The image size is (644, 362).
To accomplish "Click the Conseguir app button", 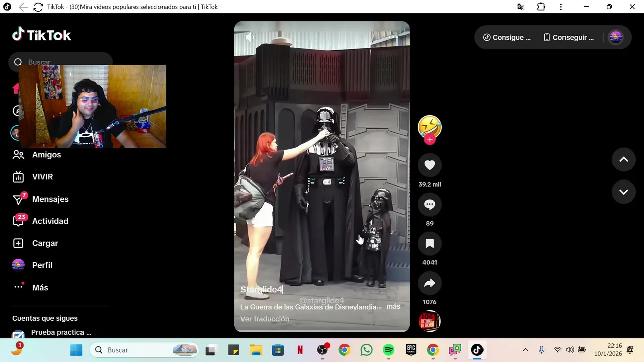I will pos(569,37).
